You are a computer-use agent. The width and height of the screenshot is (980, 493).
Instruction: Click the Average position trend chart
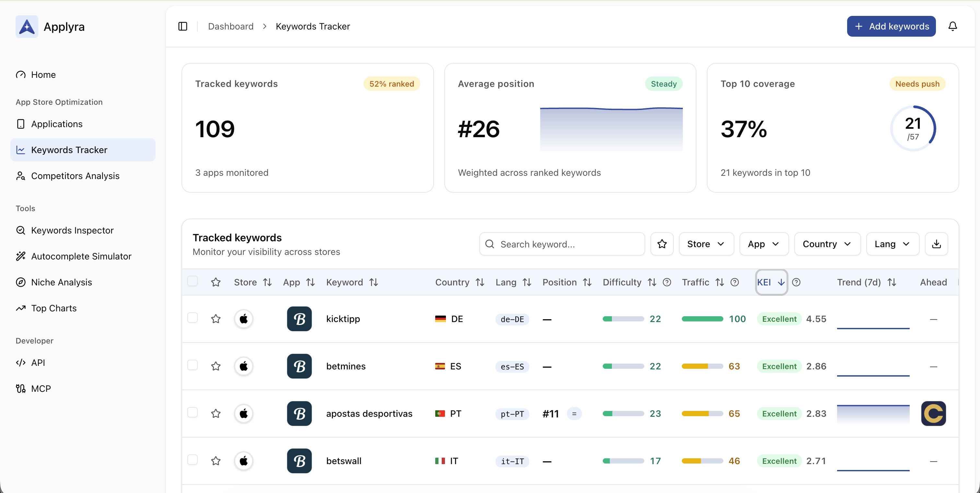(611, 129)
